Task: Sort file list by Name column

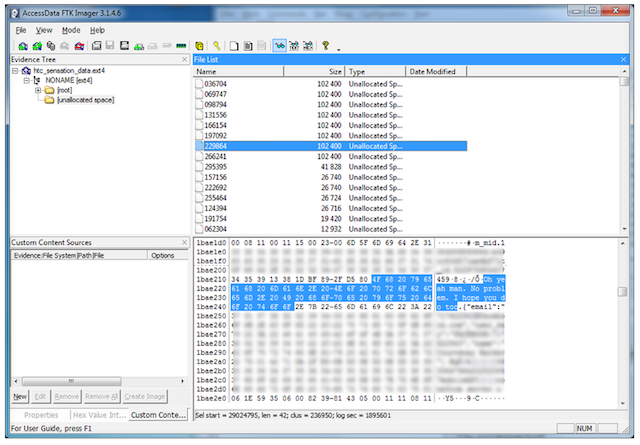Action: [238, 72]
